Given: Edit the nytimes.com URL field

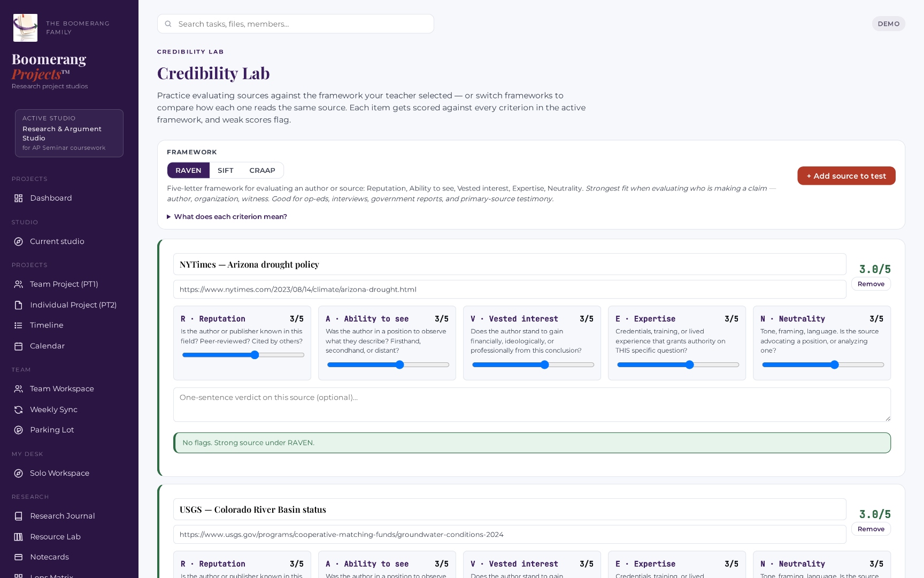Looking at the screenshot, I should (510, 290).
